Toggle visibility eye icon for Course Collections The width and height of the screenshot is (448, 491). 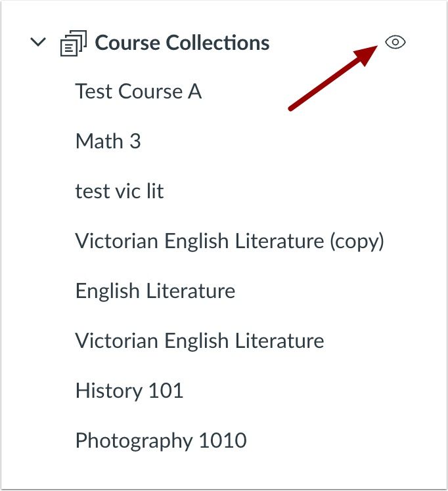click(395, 43)
